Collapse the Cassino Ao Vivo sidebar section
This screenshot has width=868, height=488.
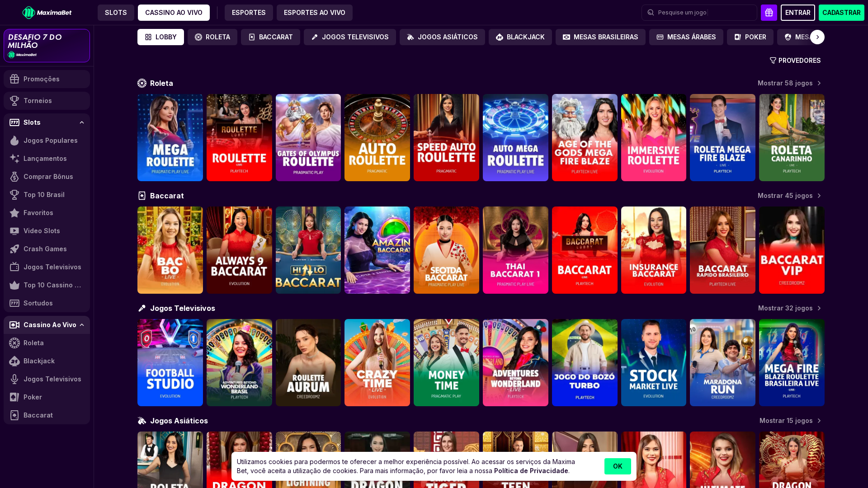point(82,325)
